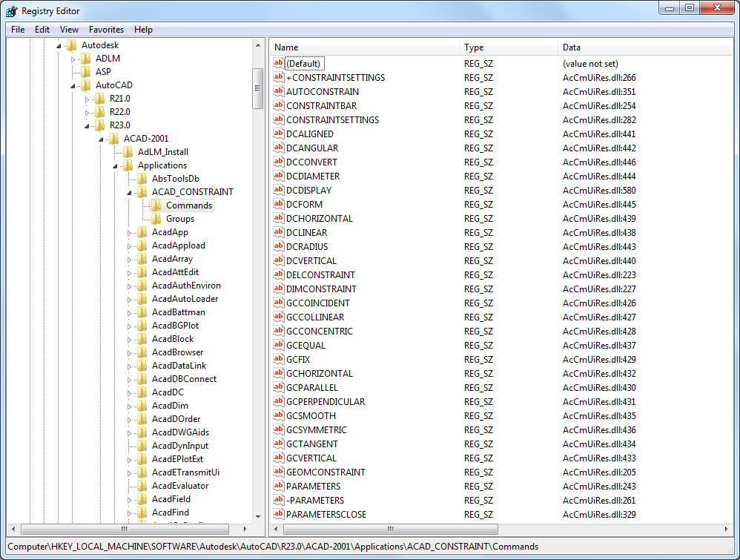Click the AcadEvaluator folder icon
The image size is (740, 560).
(142, 485)
